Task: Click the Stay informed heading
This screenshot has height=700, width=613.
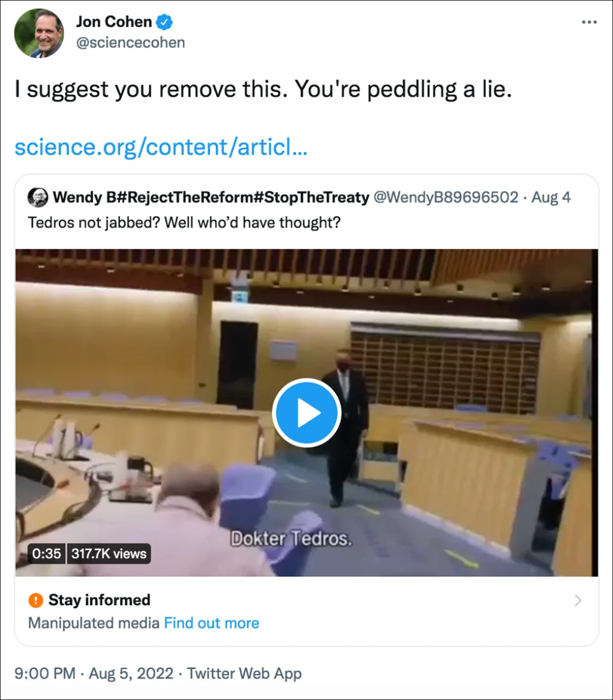Action: (99, 600)
